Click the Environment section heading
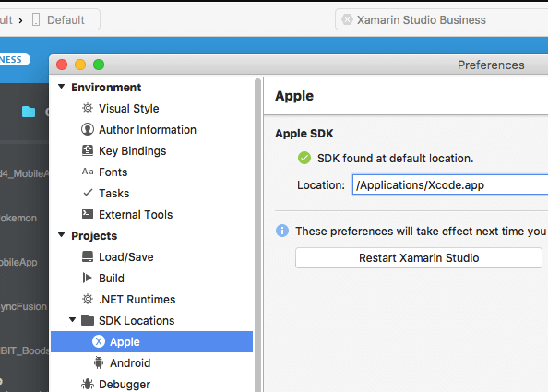Screen dimensions: 548x392 [x=106, y=87]
